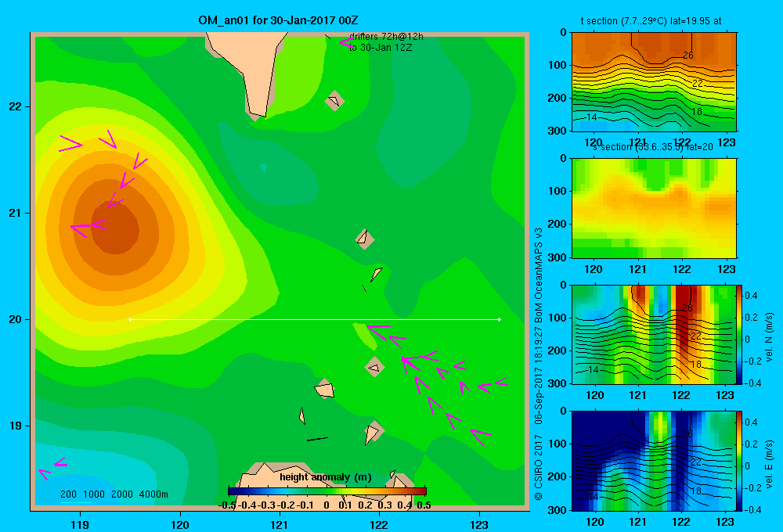Open the temperature section panel

click(654, 82)
